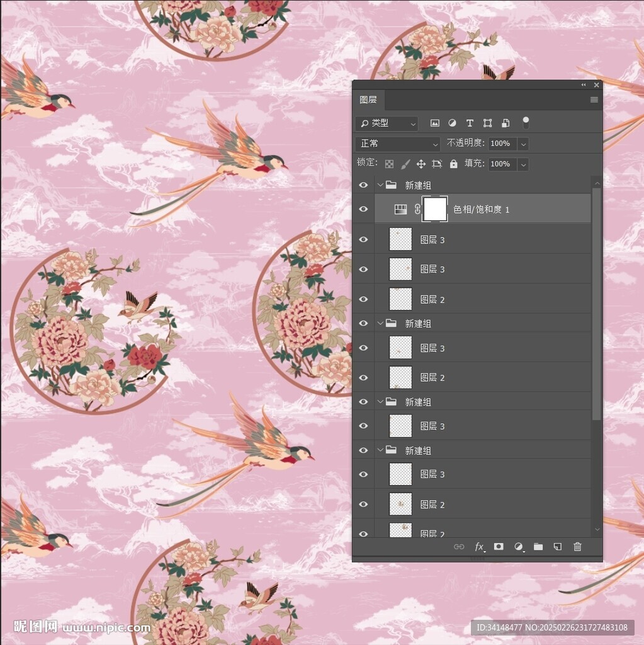Filter layers by shape layer icon
Viewport: 644px width, 645px height.
488,123
